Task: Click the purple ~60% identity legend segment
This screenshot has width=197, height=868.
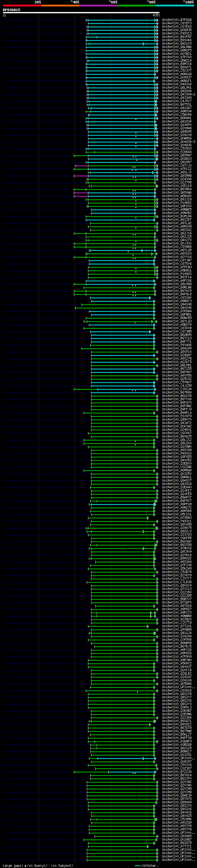Action: (99, 6)
